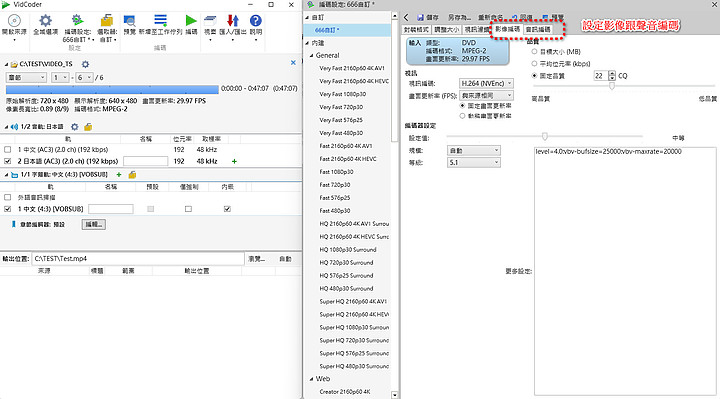Switch to video encoding (影像編碼) tab
Image resolution: width=720 pixels, height=399 pixels.
pyautogui.click(x=507, y=29)
